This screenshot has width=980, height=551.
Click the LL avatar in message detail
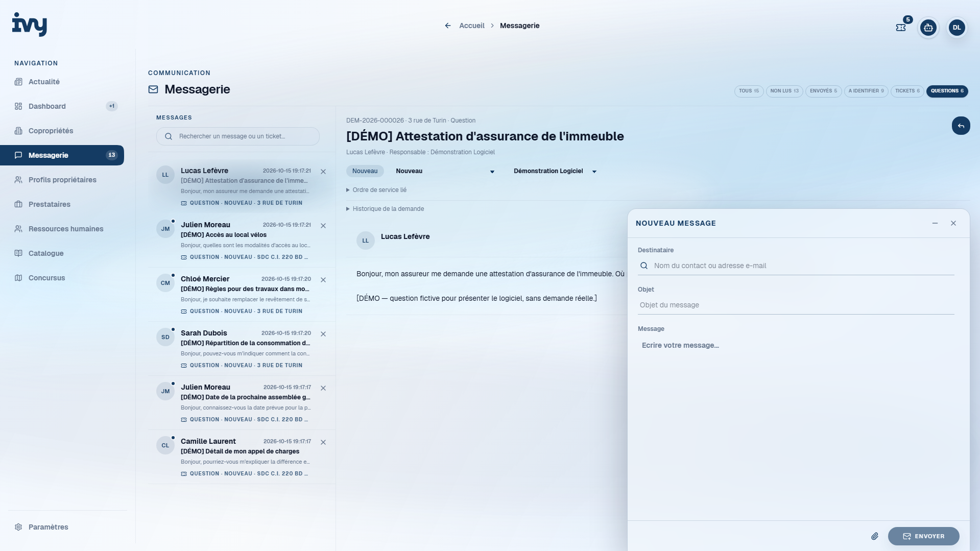click(x=366, y=241)
